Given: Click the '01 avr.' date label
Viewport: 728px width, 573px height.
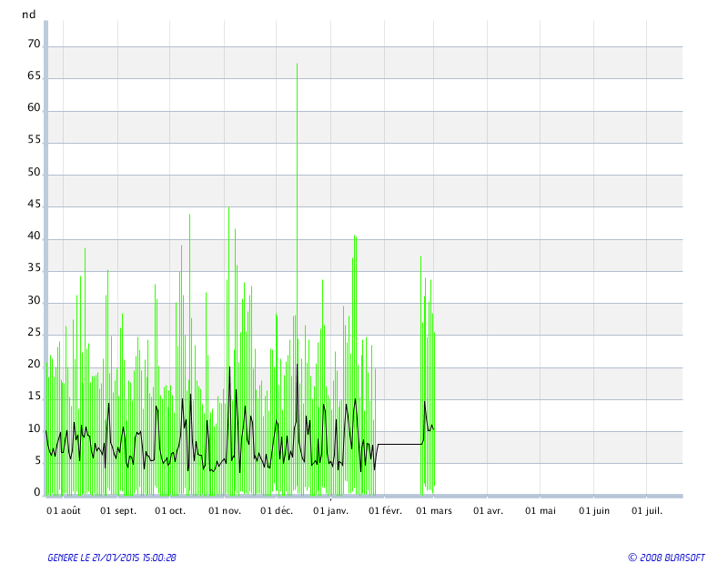Looking at the screenshot, I should (x=488, y=511).
